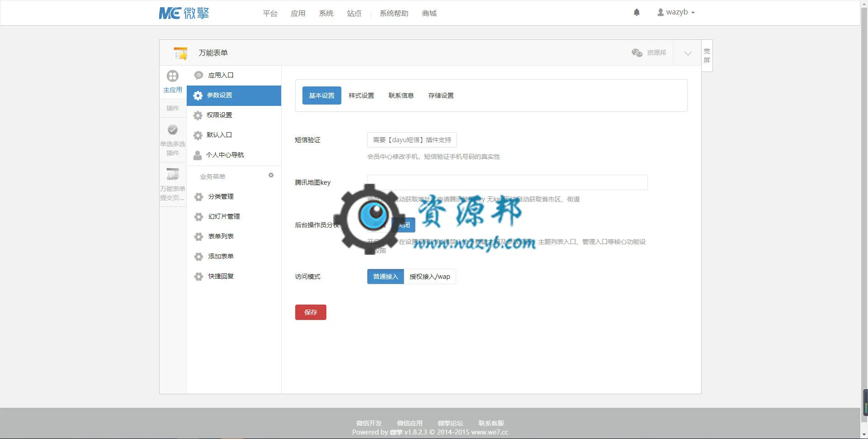The image size is (868, 439).
Task: Open the 联系客服 footer link
Action: click(491, 423)
